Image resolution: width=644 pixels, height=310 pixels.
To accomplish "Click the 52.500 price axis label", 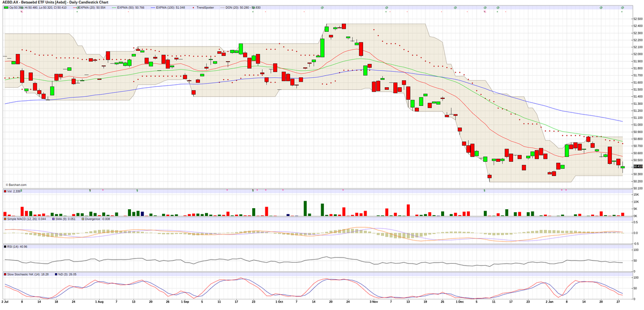I will pyautogui.click(x=638, y=19).
